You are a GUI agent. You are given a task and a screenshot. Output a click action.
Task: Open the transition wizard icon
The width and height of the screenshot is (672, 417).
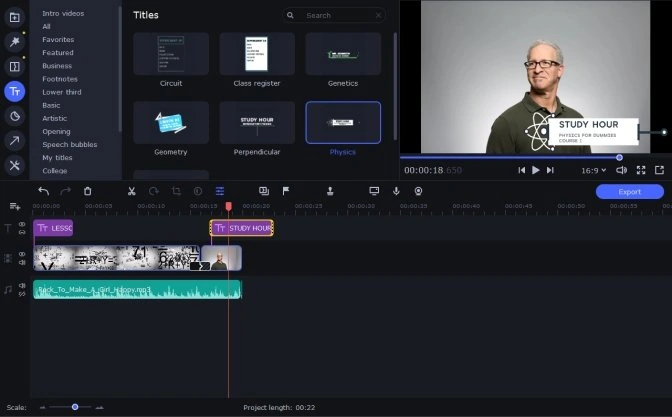pos(264,191)
